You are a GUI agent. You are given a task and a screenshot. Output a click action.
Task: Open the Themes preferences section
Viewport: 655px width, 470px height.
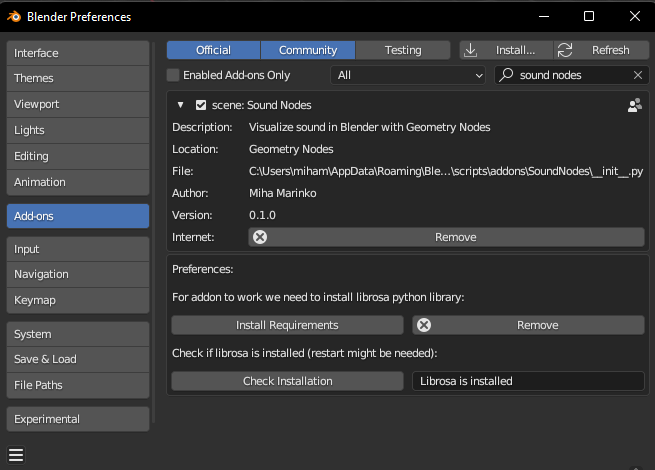tap(78, 79)
